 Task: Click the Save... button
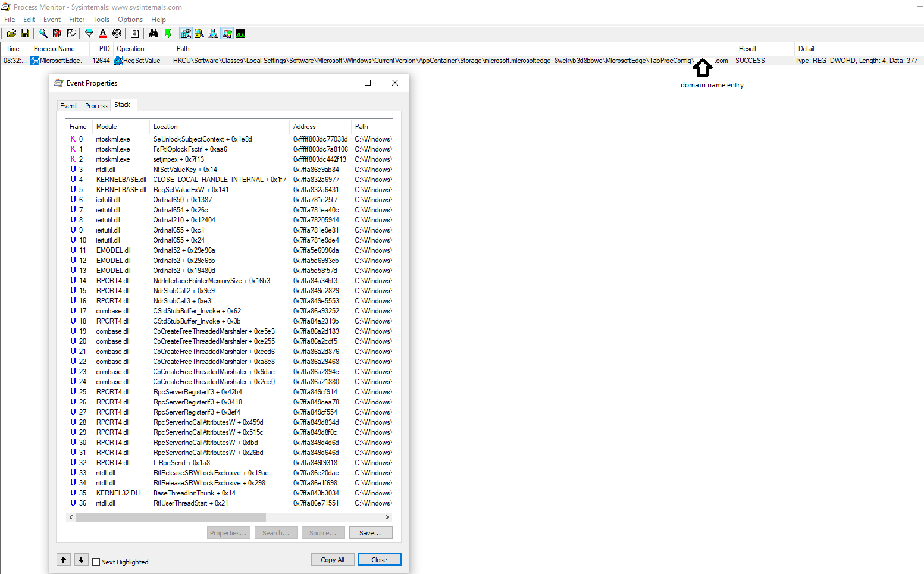click(370, 533)
